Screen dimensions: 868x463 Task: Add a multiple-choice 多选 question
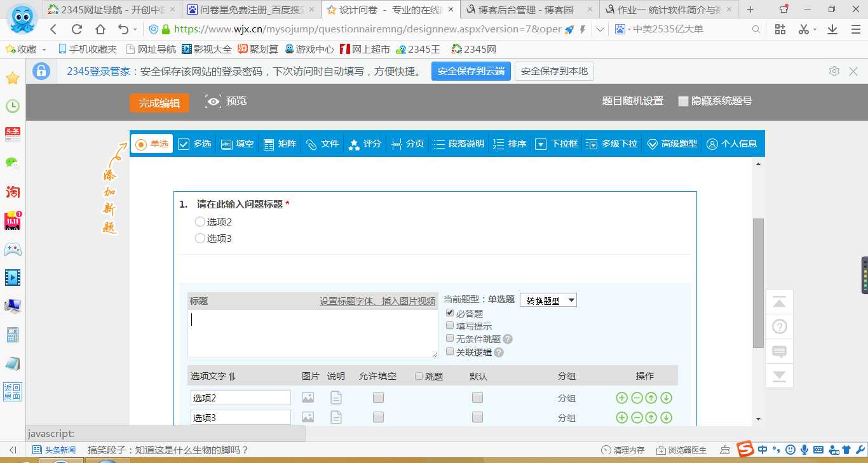(194, 144)
